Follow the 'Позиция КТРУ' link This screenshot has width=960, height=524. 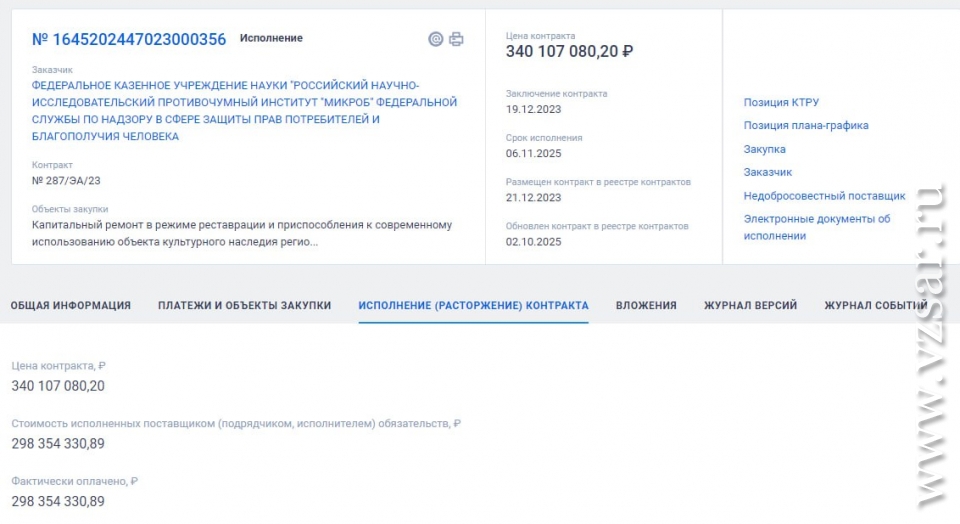point(781,102)
